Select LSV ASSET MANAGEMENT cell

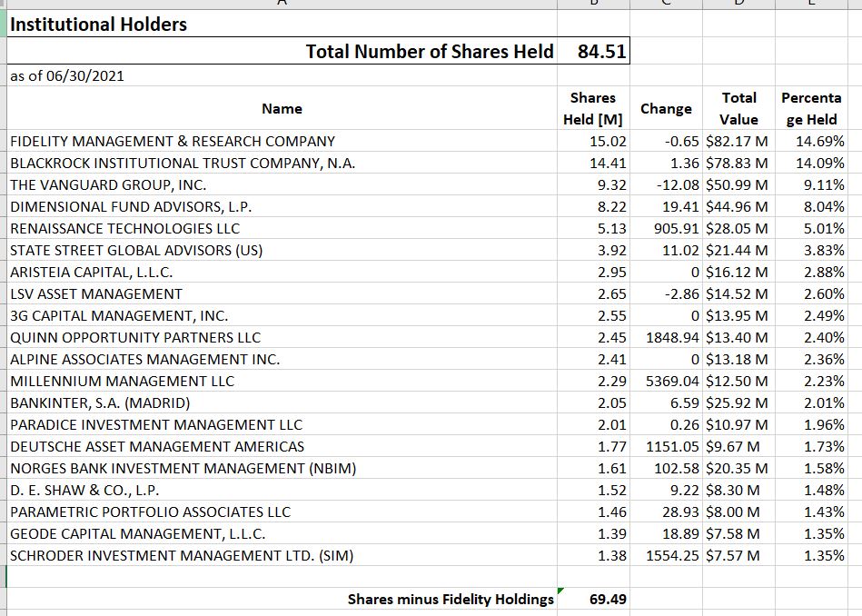coord(282,293)
